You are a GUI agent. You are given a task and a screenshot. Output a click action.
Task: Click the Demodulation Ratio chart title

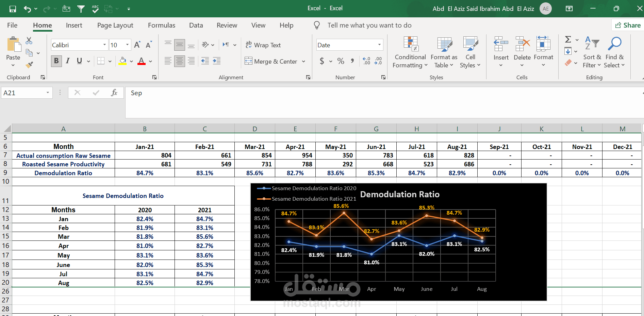(x=400, y=194)
